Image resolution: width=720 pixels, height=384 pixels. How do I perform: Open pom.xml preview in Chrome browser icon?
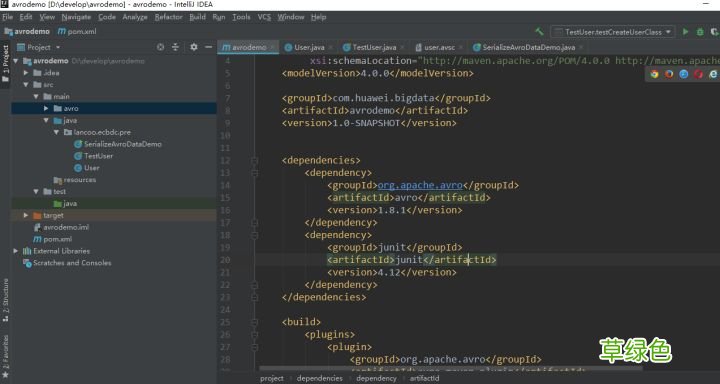654,74
